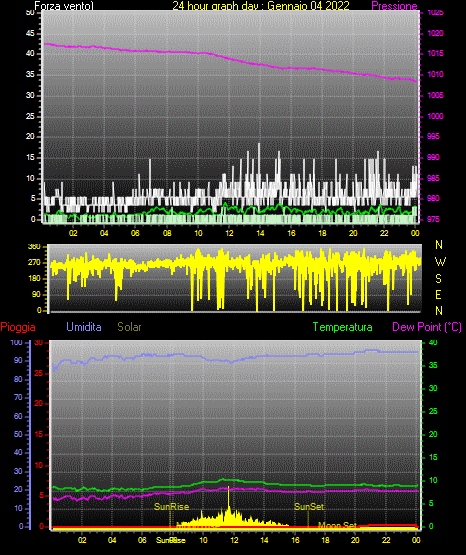Click the green 'Temperatura' legend label
Screen dimensions: 466x555
pyautogui.click(x=343, y=327)
